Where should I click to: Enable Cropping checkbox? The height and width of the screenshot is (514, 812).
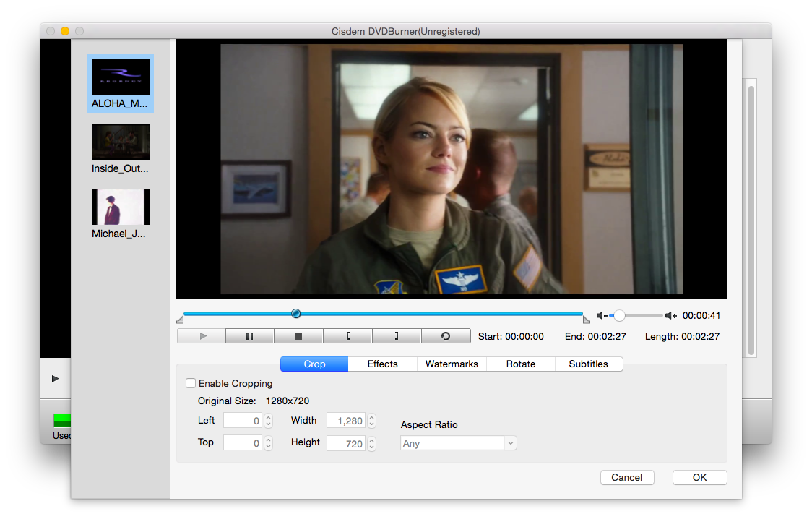tap(191, 383)
